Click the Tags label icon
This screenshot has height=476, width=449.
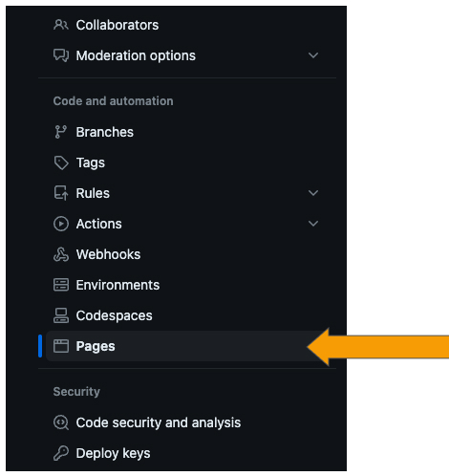point(61,162)
